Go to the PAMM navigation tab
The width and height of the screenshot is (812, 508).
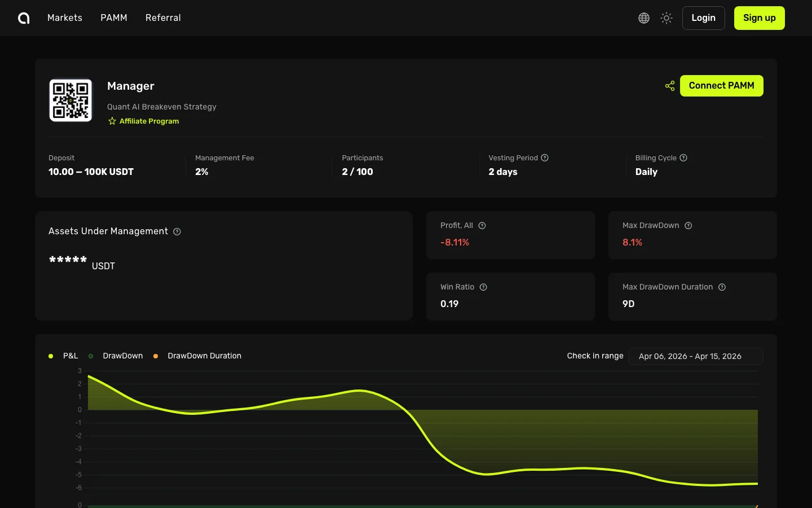tap(114, 18)
